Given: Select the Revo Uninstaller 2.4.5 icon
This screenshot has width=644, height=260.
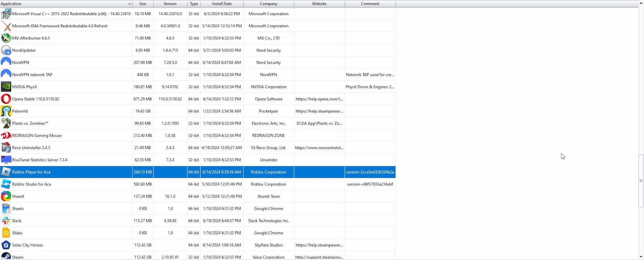Looking at the screenshot, I should pyautogui.click(x=6, y=148).
